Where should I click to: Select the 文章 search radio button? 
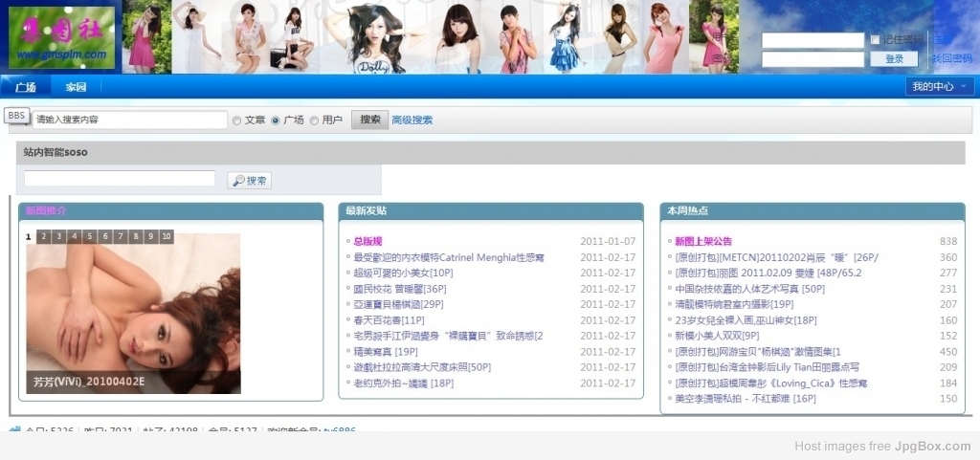(236, 120)
